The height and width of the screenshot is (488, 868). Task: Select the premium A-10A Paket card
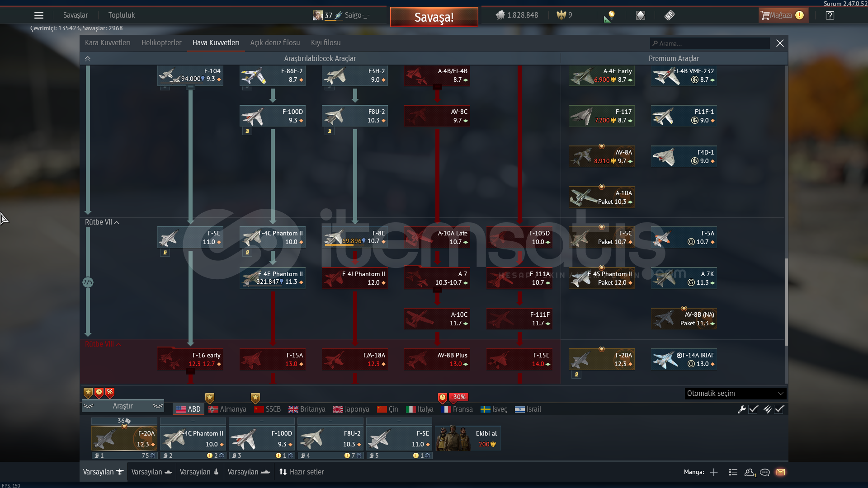[x=602, y=197]
